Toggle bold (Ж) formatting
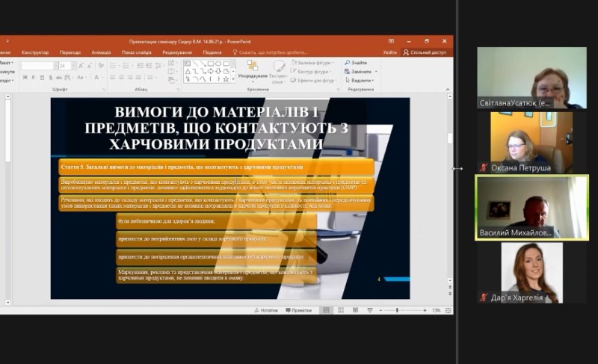The image size is (598, 364). [25, 78]
